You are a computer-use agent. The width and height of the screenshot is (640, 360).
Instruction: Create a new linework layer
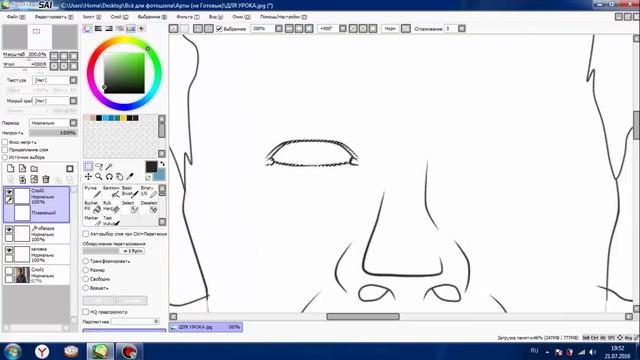click(x=22, y=168)
